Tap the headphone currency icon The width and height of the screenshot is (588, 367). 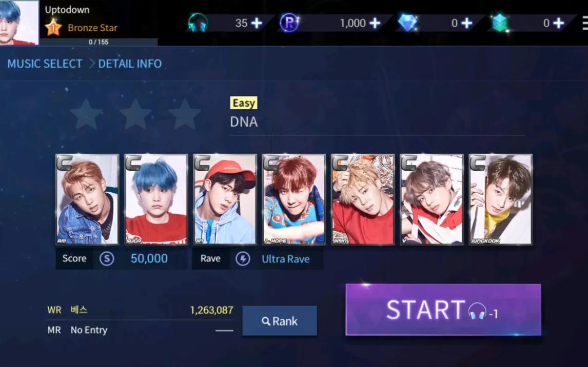198,23
